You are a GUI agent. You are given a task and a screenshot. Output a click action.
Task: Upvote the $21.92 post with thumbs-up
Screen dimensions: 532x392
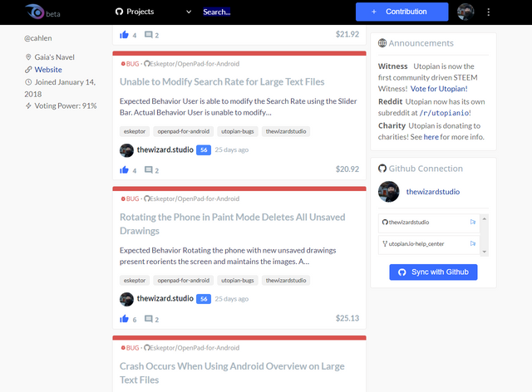(x=124, y=35)
